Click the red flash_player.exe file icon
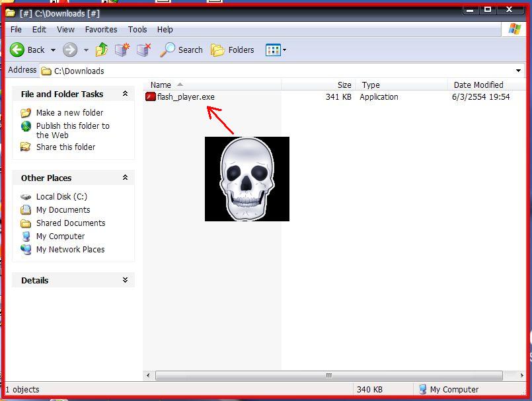 point(150,96)
